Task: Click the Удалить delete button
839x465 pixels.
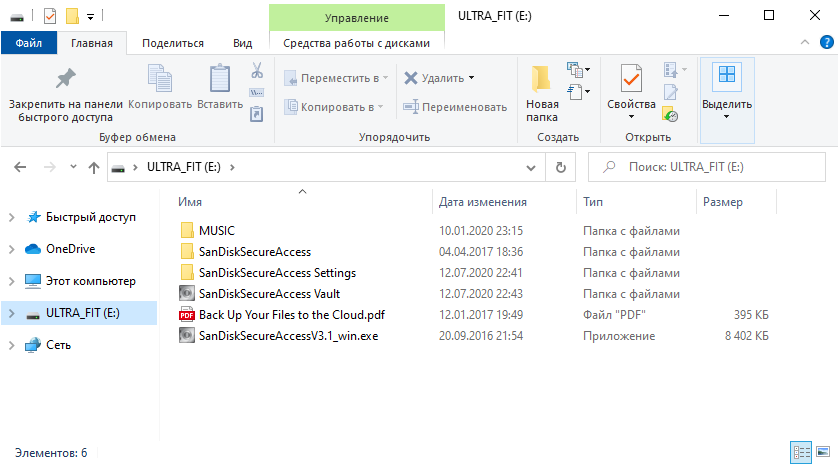Action: pos(434,78)
